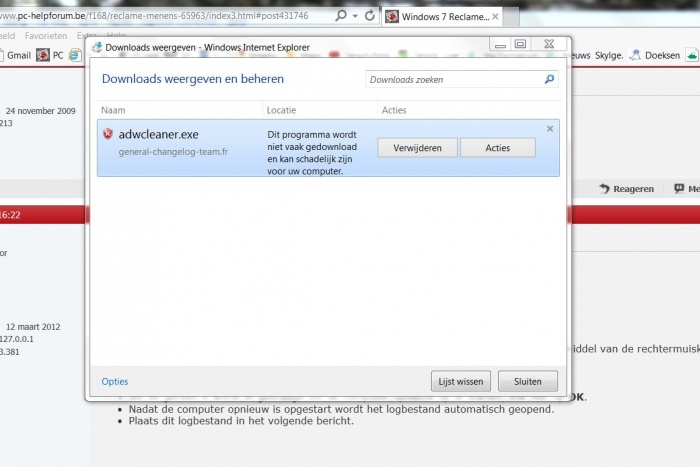Click the Reageren button on the forum page
700x467 pixels.
click(x=627, y=189)
